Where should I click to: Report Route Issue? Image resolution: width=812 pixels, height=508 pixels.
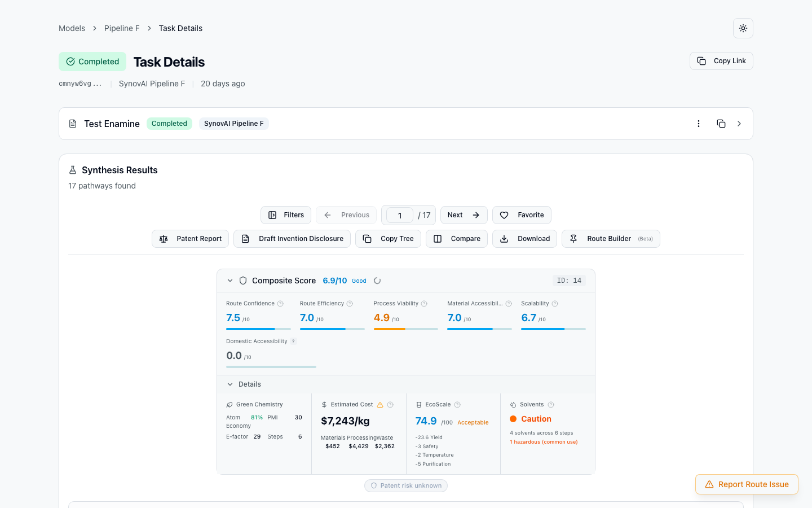click(x=747, y=484)
